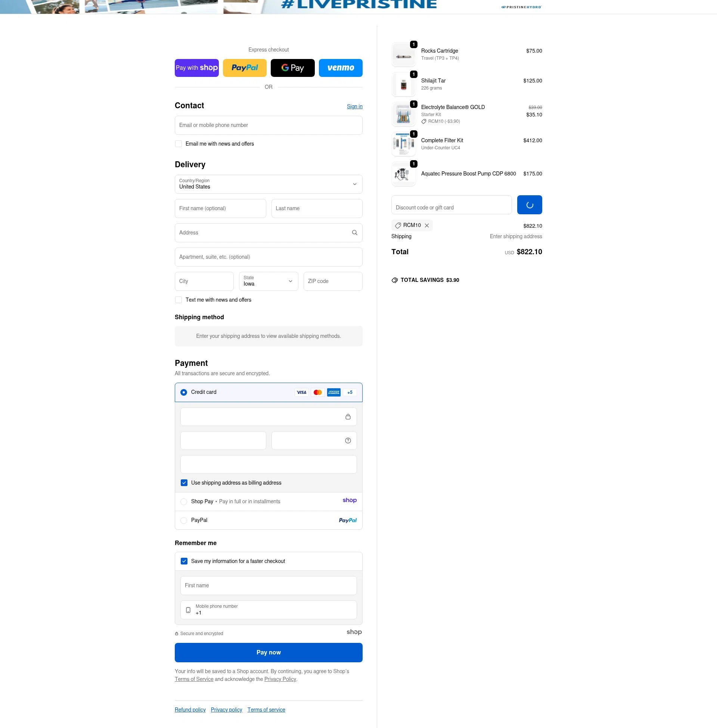Expand the State dropdown showing Iowa

[x=268, y=281]
